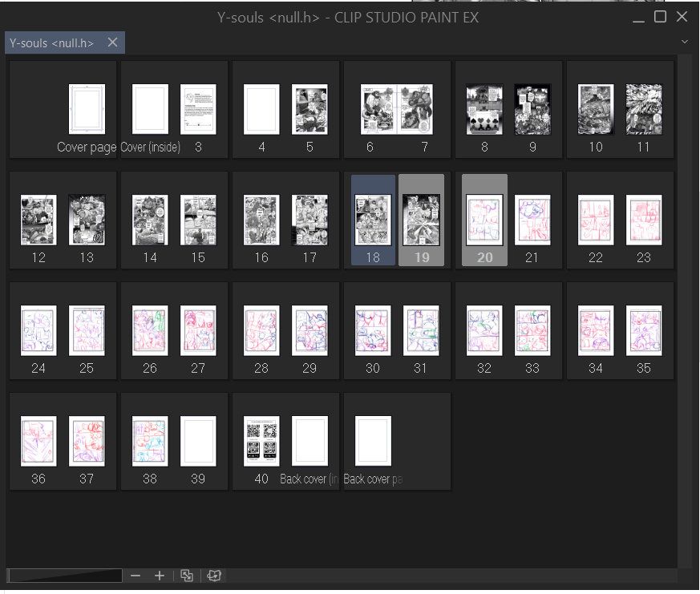Viewport: 700px width, 594px height.
Task: Click the open book page-view icon
Action: click(x=214, y=576)
